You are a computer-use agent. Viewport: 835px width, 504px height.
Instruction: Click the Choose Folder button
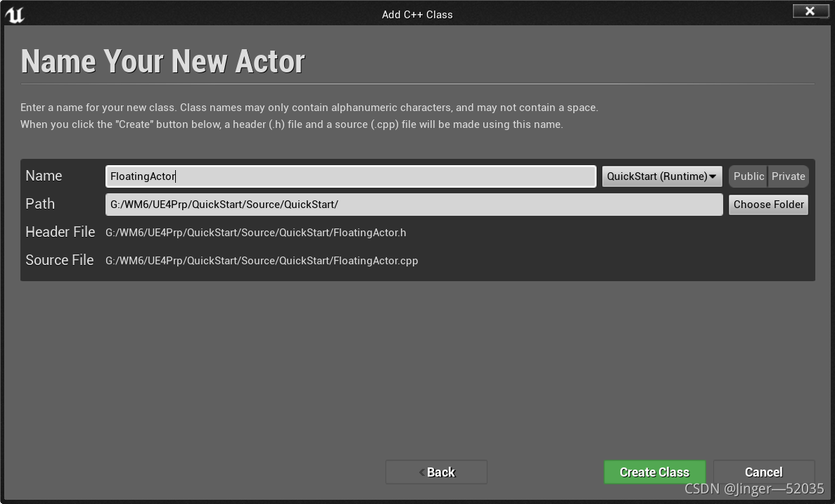[768, 205]
